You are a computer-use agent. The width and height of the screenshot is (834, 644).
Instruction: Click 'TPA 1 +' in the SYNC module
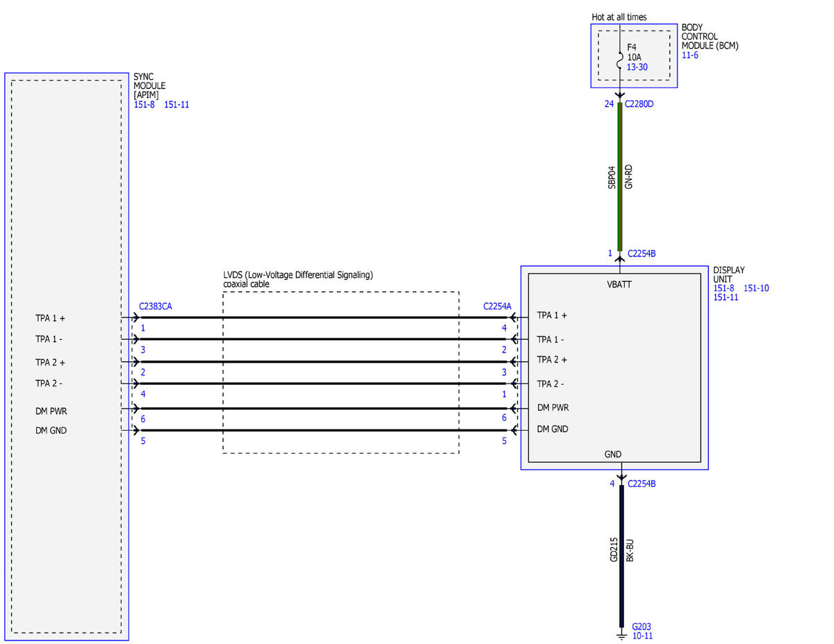50,318
